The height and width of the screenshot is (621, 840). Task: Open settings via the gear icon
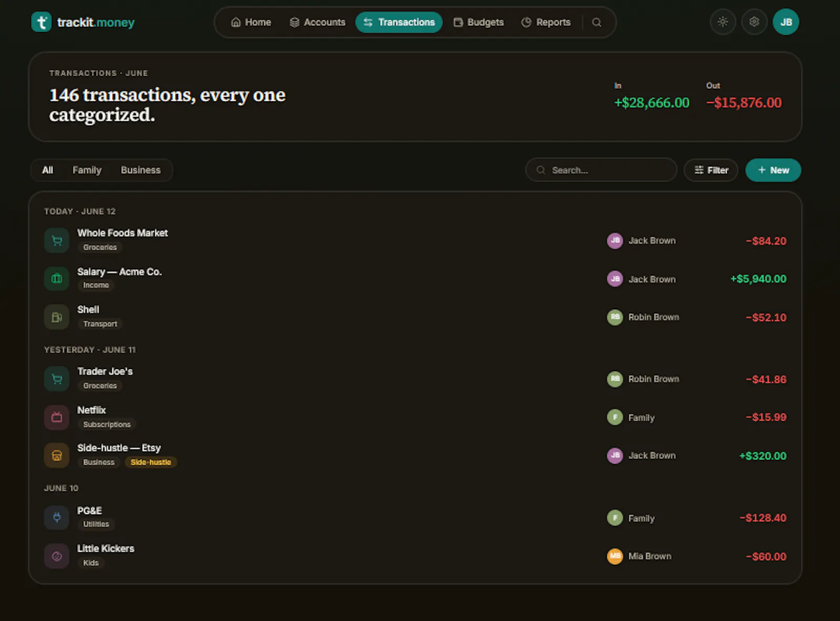pyautogui.click(x=754, y=22)
